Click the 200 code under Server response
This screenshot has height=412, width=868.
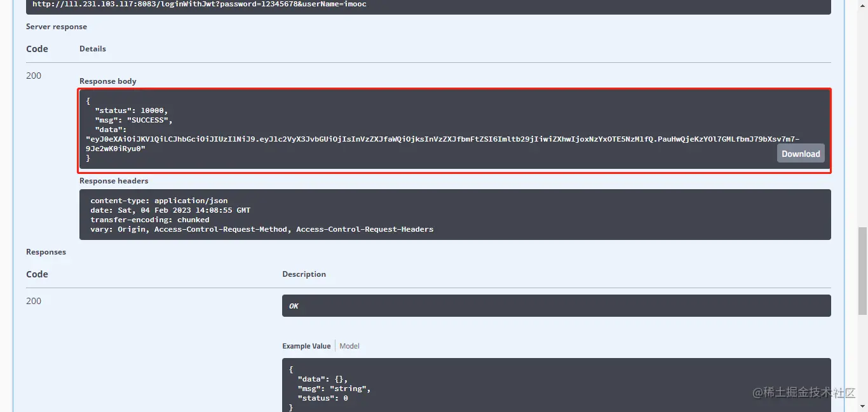(x=34, y=76)
